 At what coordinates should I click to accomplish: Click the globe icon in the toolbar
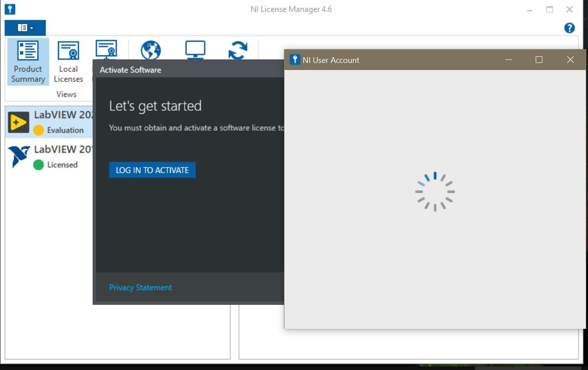pos(150,50)
